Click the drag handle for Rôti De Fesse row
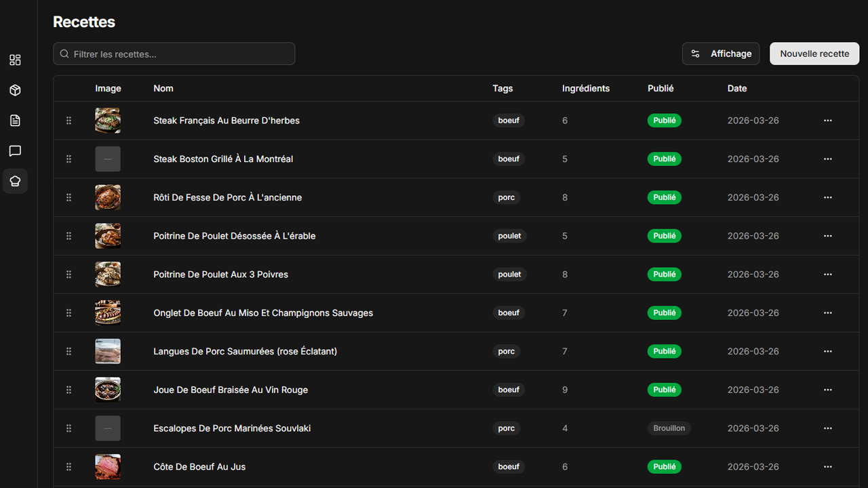This screenshot has width=868, height=488. [68, 198]
